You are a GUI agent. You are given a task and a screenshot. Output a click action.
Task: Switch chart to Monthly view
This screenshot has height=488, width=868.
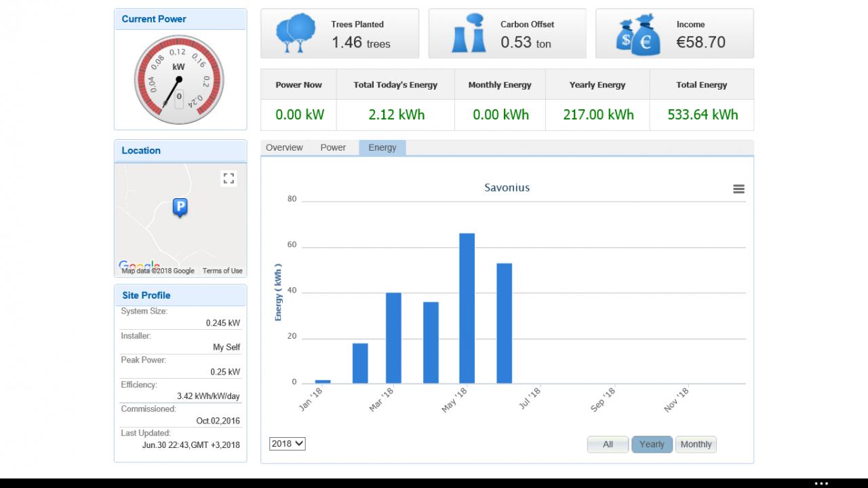(696, 445)
